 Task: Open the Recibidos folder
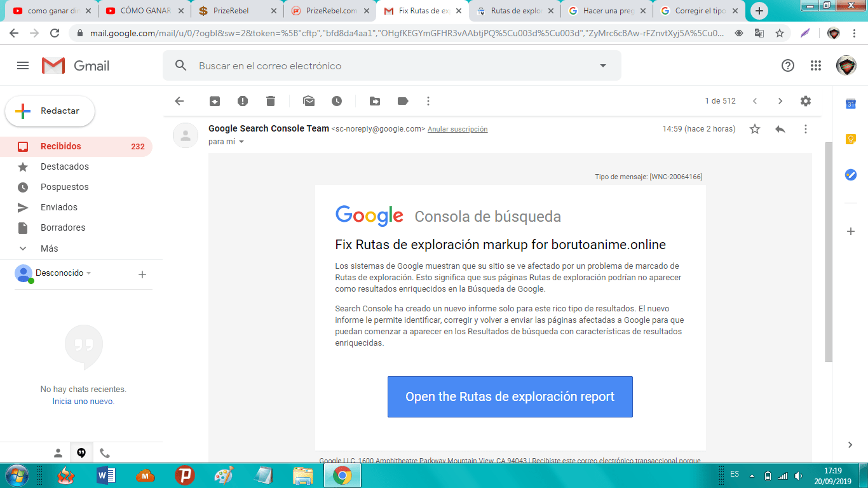pyautogui.click(x=76, y=146)
